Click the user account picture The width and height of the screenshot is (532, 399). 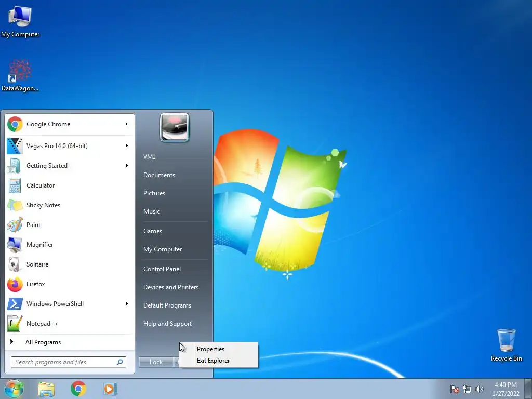tap(175, 127)
